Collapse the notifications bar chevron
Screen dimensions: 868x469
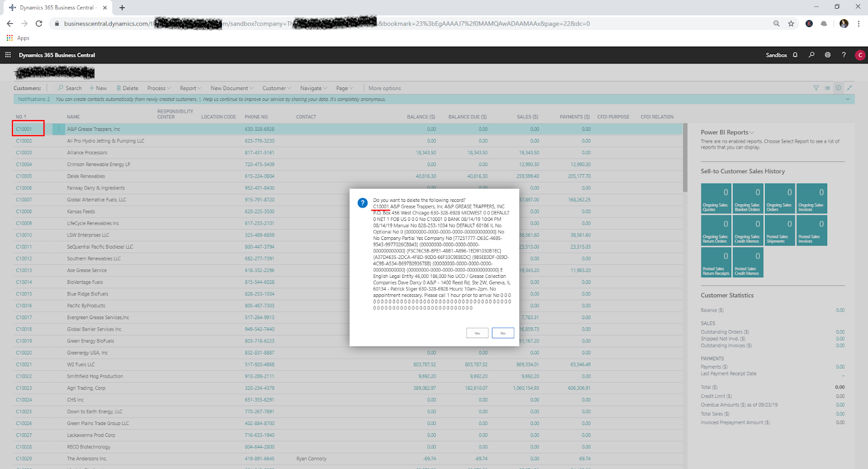pos(847,99)
